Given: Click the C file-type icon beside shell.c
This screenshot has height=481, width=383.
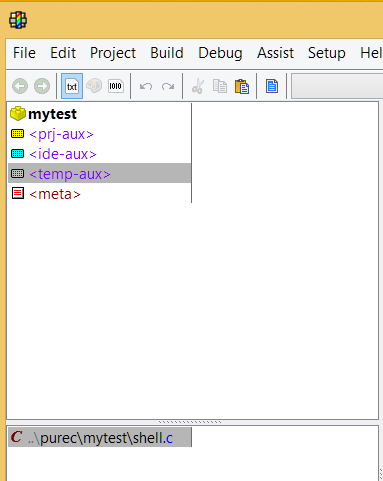Looking at the screenshot, I should (x=17, y=437).
